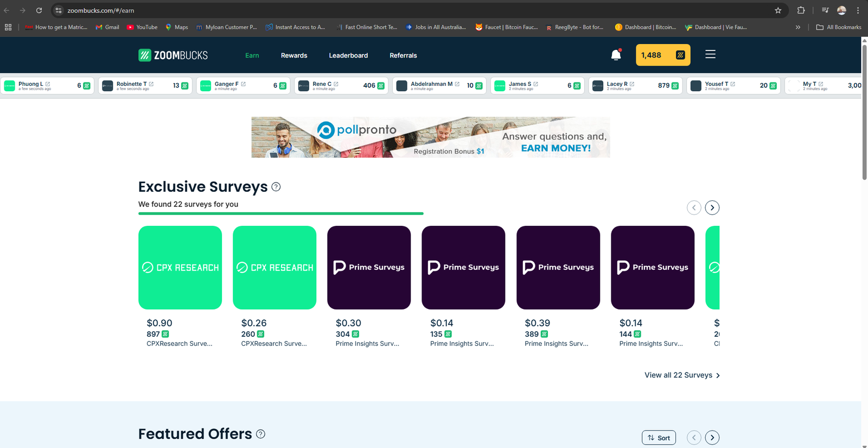Screen dimensions: 868x448
Task: Click the Exclusive Surveys help icon
Action: pyautogui.click(x=276, y=187)
